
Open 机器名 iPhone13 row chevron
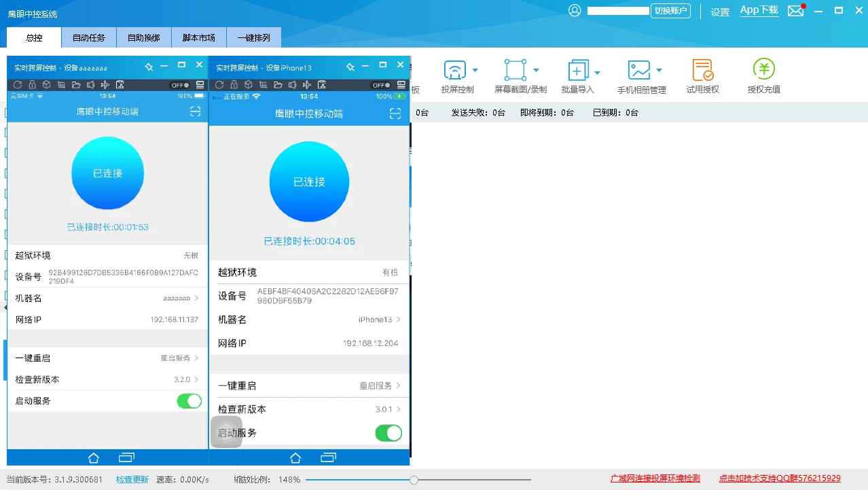click(x=399, y=319)
